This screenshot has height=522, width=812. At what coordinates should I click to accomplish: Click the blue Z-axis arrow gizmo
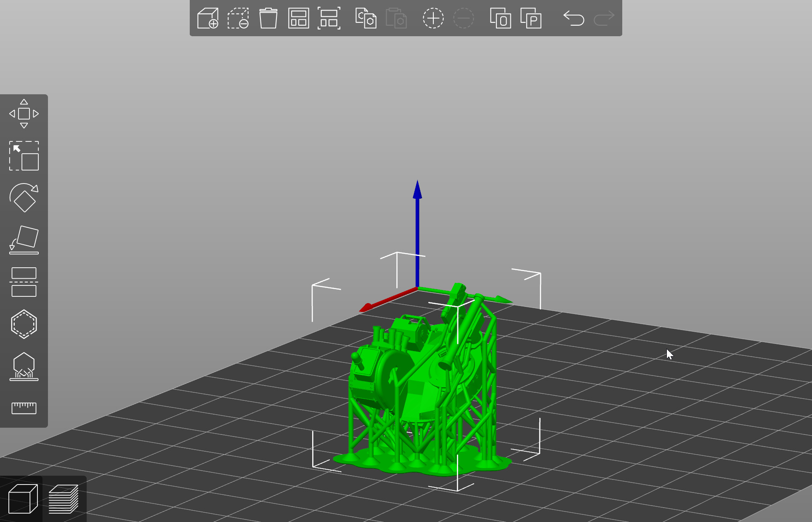(x=417, y=234)
